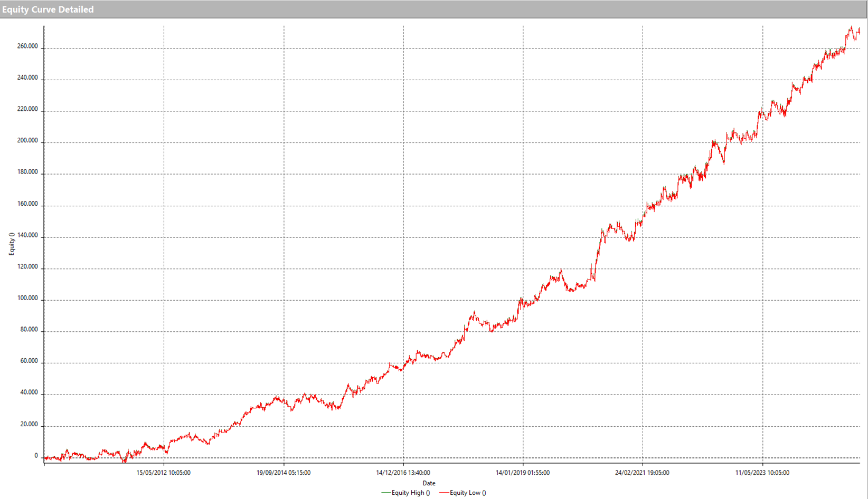Click the 14/12/2016 13:40:00 date label

(x=403, y=473)
